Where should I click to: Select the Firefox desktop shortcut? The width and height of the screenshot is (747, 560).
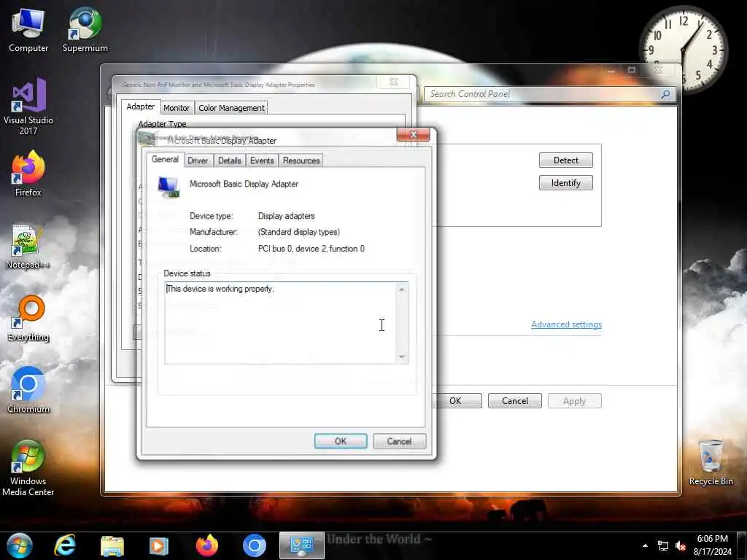(28, 174)
